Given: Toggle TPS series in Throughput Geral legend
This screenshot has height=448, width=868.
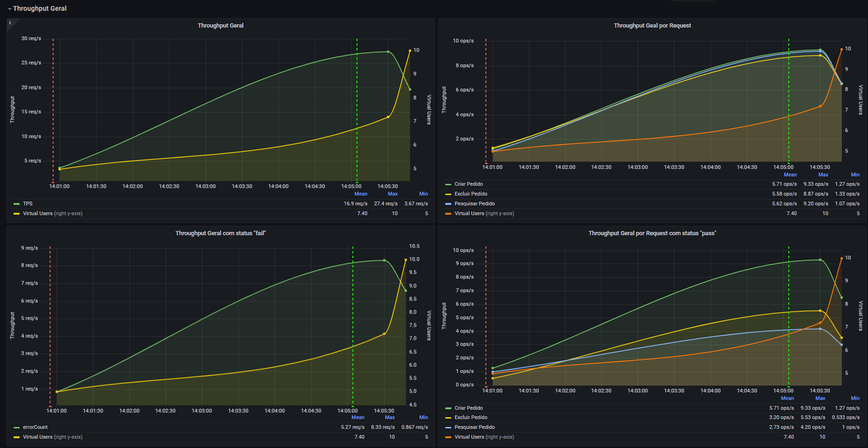Looking at the screenshot, I should click(28, 203).
